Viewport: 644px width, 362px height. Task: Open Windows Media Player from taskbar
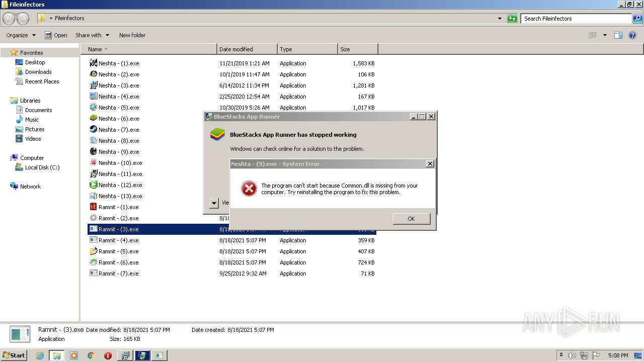point(74,355)
